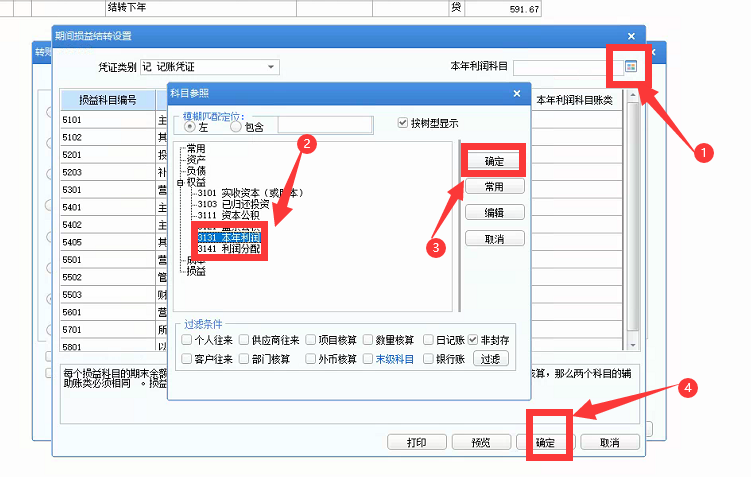
Task: Enable 末级科目 filter checkbox
Action: tap(367, 359)
